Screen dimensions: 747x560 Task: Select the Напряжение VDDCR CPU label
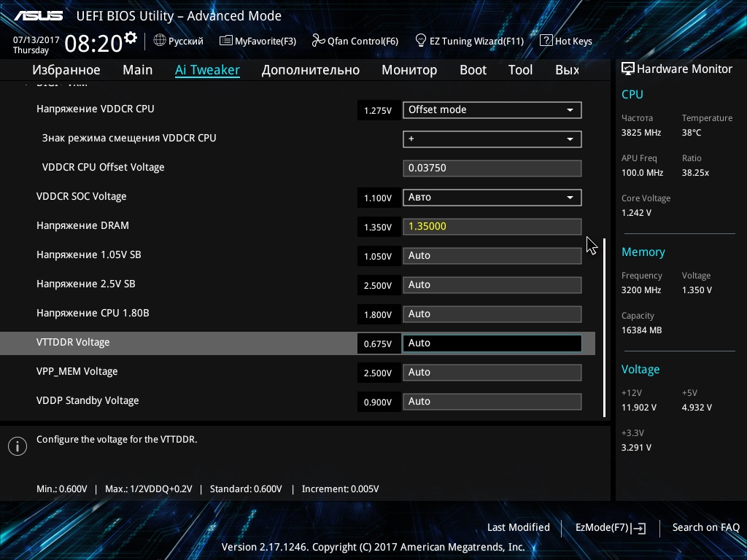pos(96,109)
